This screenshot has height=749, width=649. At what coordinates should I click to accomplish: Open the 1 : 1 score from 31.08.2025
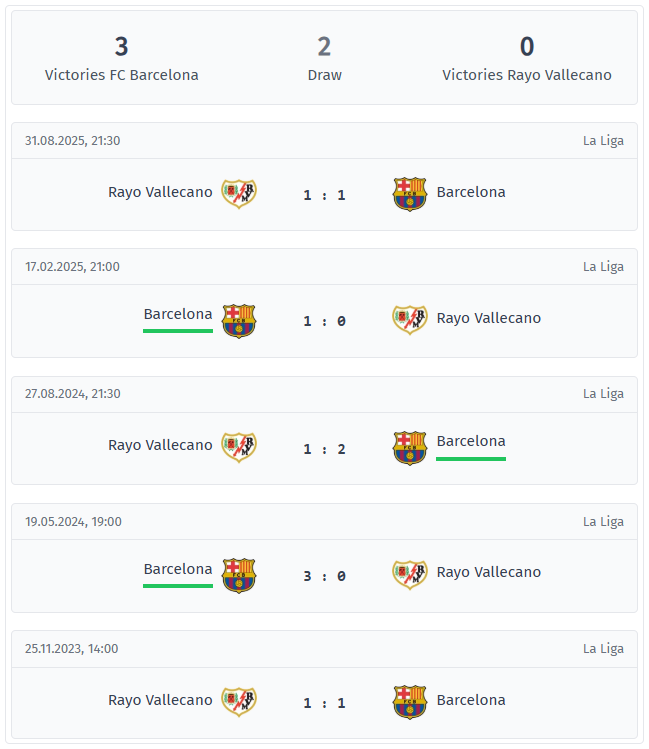point(324,195)
